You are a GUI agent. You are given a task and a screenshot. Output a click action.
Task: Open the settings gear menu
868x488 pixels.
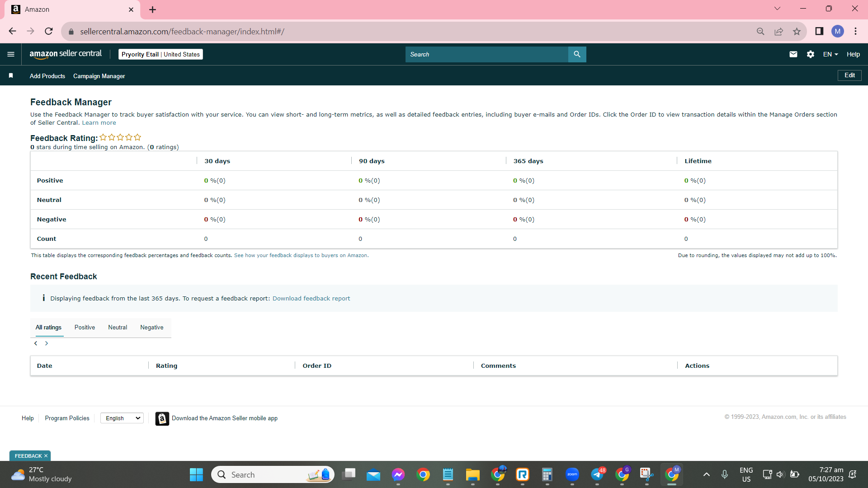point(811,54)
